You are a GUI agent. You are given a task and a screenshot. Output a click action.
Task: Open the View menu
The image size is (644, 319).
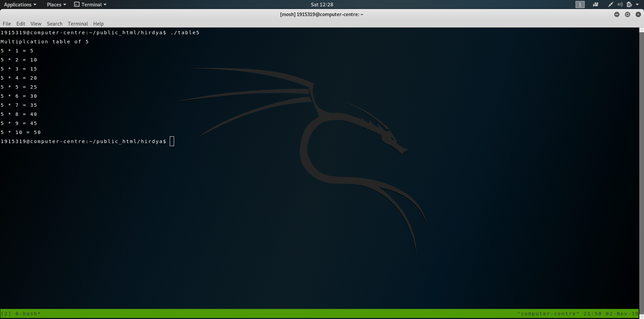[x=36, y=24]
